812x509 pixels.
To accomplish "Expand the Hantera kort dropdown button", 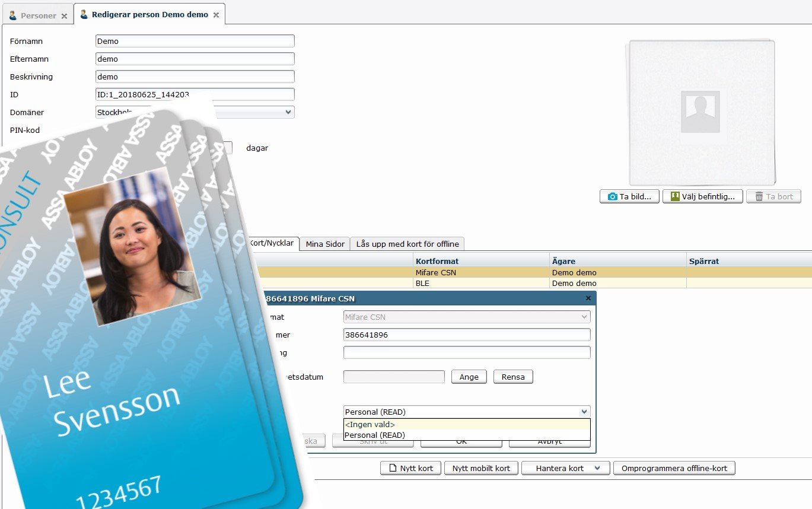I will pos(597,469).
